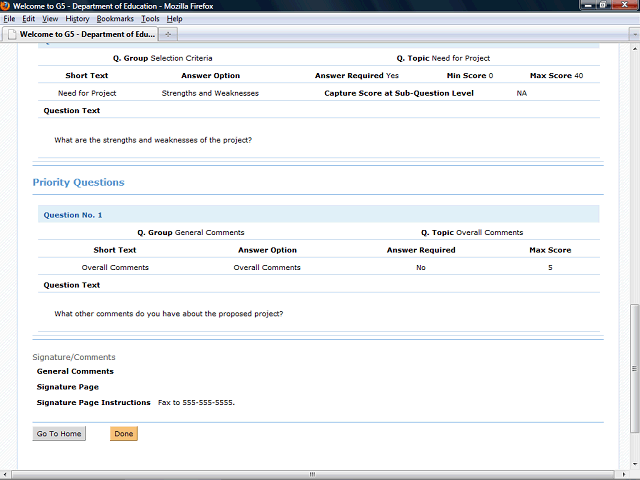Open the Bookmarks menu
Screen dimensions: 640x480
(115, 19)
